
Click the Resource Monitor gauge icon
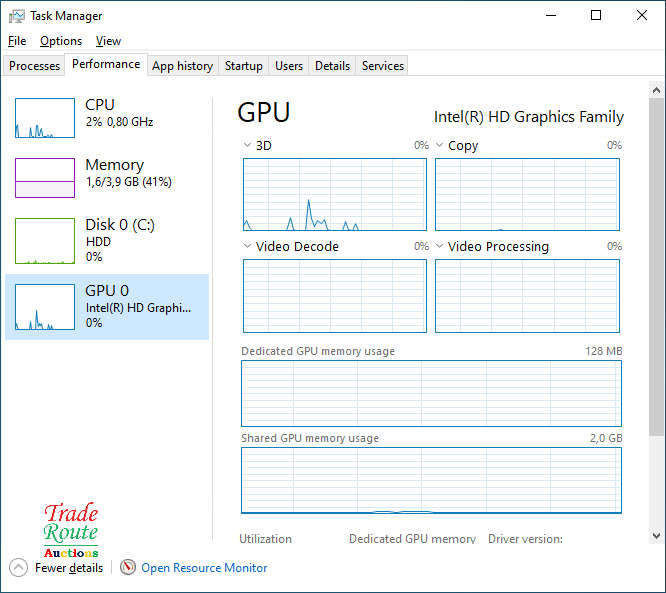tap(127, 567)
